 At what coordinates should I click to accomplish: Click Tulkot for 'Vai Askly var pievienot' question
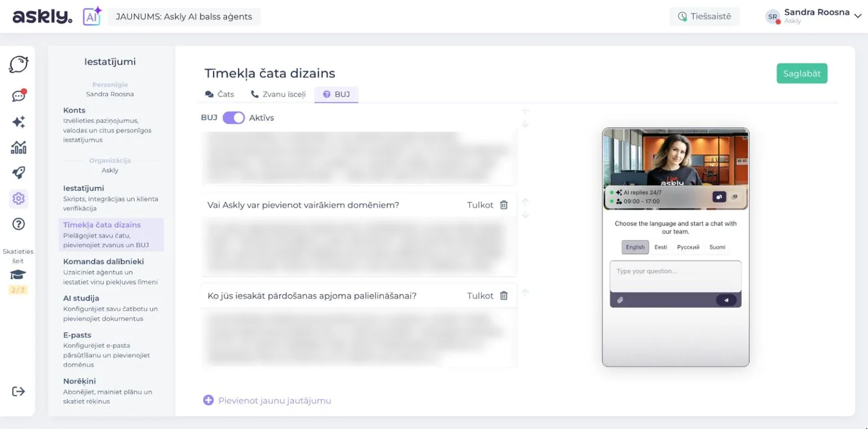480,205
